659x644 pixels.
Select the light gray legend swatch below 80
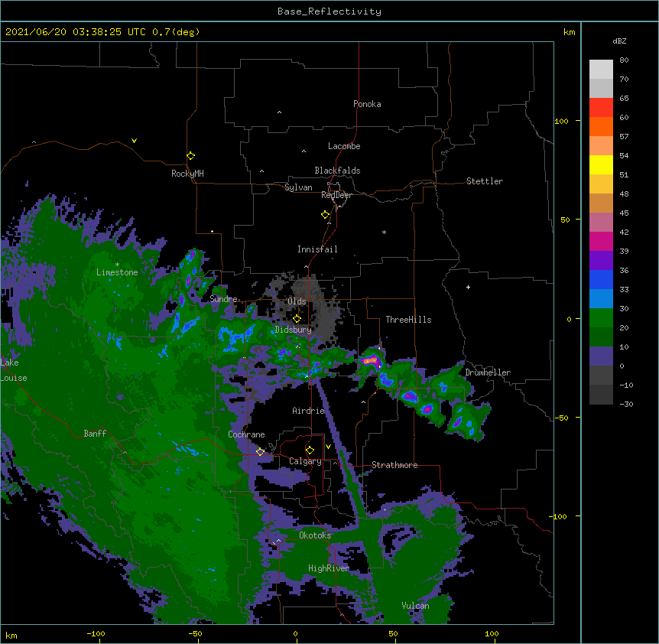point(601,70)
